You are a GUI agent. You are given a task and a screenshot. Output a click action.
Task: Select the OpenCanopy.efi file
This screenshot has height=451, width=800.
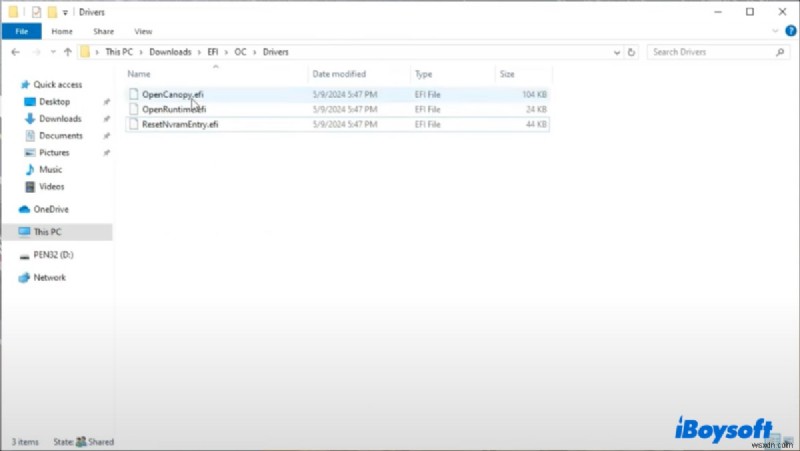click(x=172, y=94)
